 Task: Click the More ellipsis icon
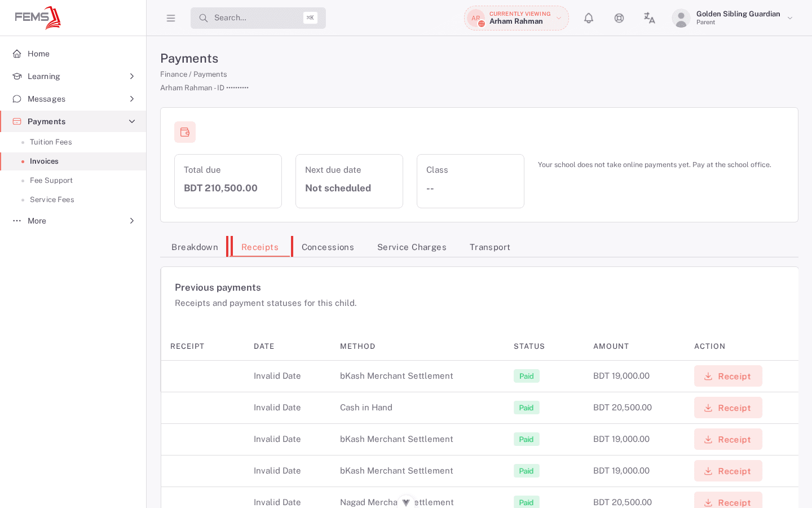pos(17,221)
